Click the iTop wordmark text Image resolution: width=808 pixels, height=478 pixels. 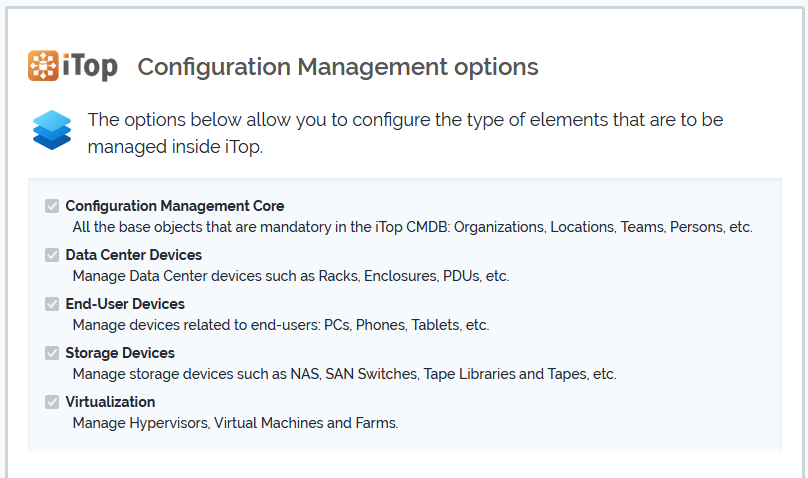tap(92, 67)
